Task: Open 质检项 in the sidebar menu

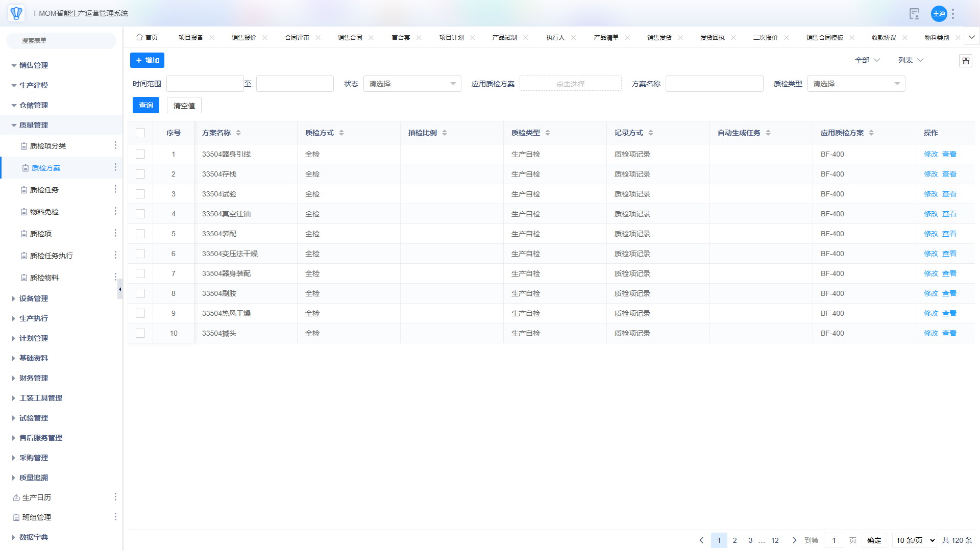Action: pos(41,234)
